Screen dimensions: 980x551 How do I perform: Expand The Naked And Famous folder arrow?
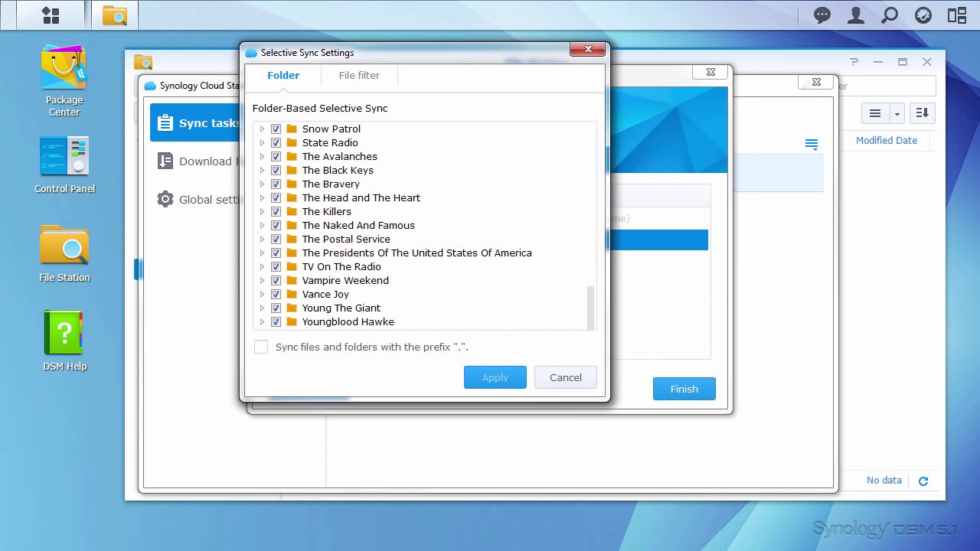tap(262, 225)
